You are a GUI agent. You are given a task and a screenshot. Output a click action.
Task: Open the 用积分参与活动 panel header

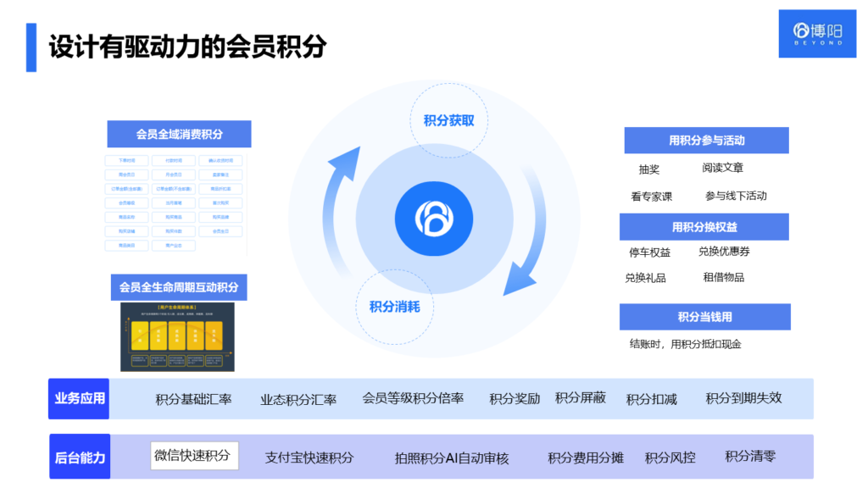[706, 140]
